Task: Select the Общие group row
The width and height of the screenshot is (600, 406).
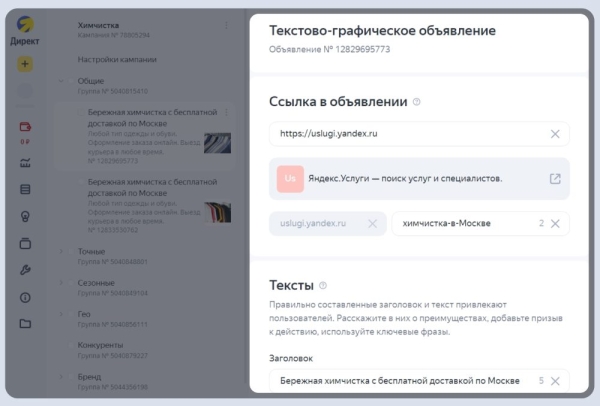Action: coord(145,86)
